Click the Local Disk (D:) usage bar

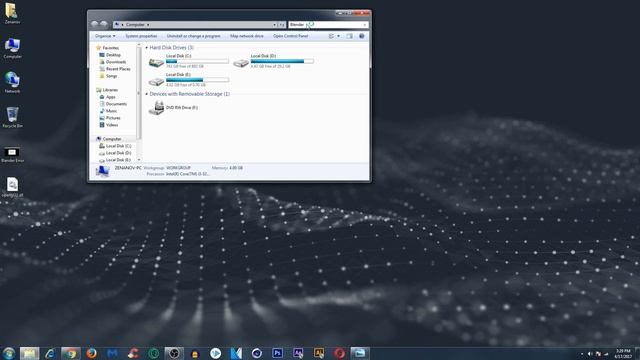coord(282,61)
